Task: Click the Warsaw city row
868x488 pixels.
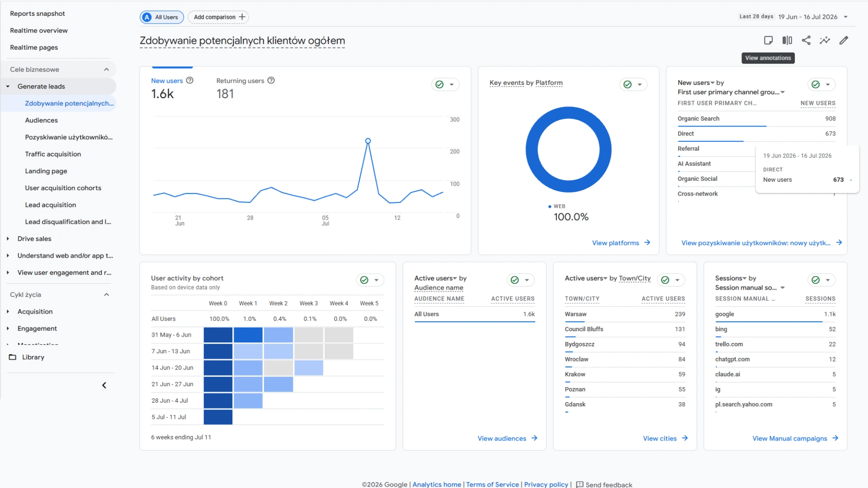Action: point(625,314)
